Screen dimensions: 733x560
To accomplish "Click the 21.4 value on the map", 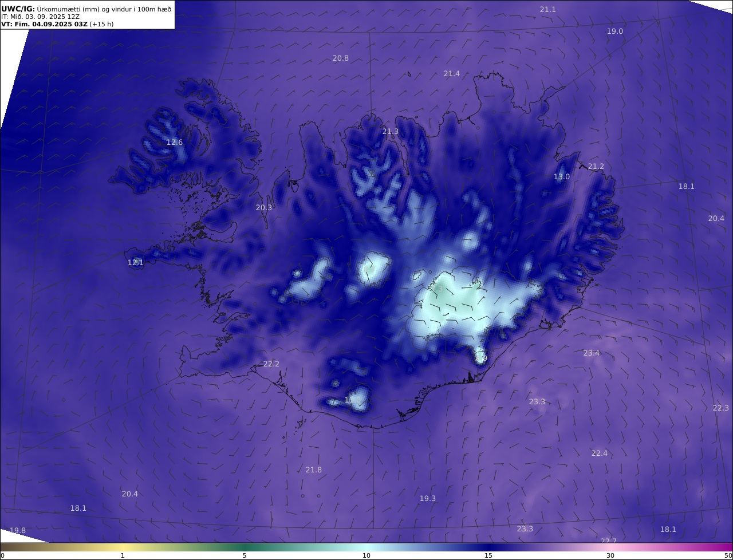I will [x=452, y=73].
